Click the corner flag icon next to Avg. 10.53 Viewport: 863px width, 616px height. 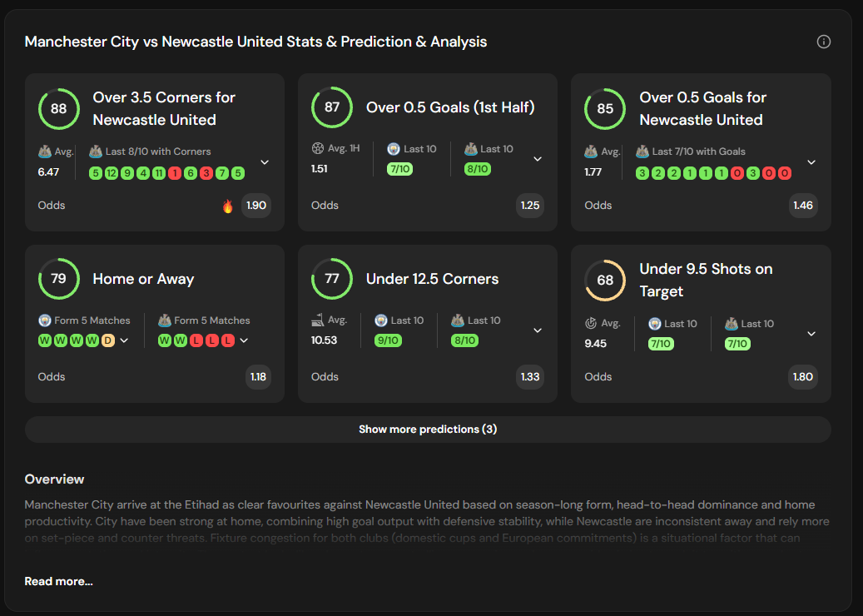coord(318,320)
